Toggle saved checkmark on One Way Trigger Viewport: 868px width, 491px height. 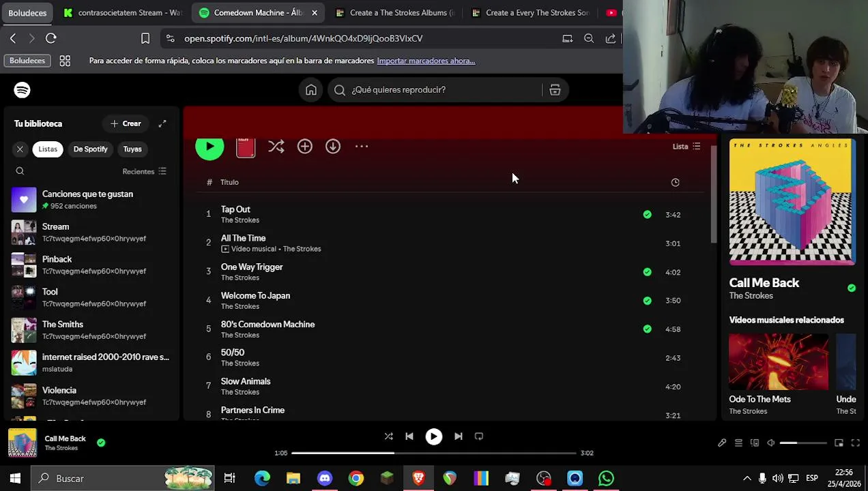point(647,272)
